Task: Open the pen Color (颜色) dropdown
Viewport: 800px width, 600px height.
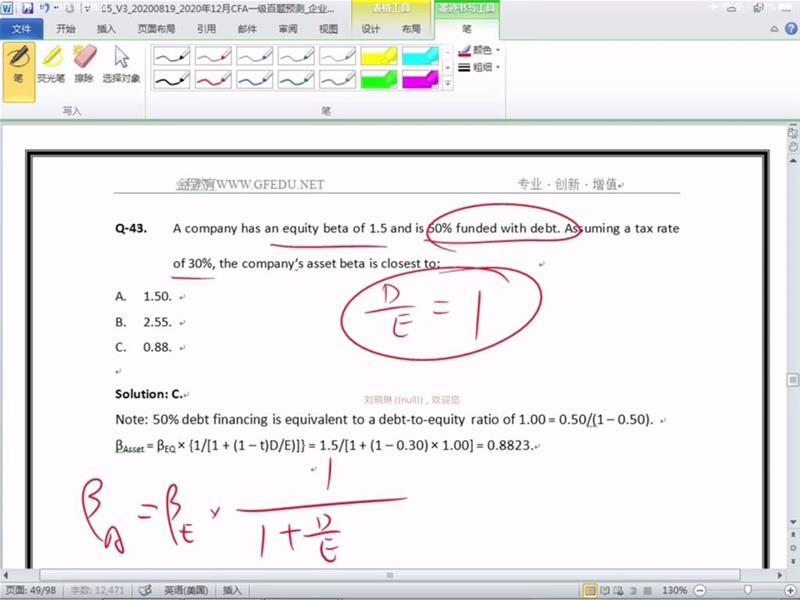Action: tap(479, 50)
